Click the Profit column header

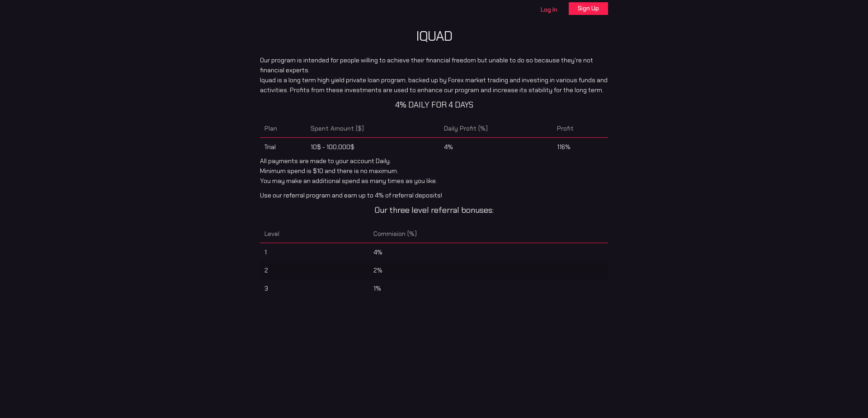pyautogui.click(x=565, y=128)
